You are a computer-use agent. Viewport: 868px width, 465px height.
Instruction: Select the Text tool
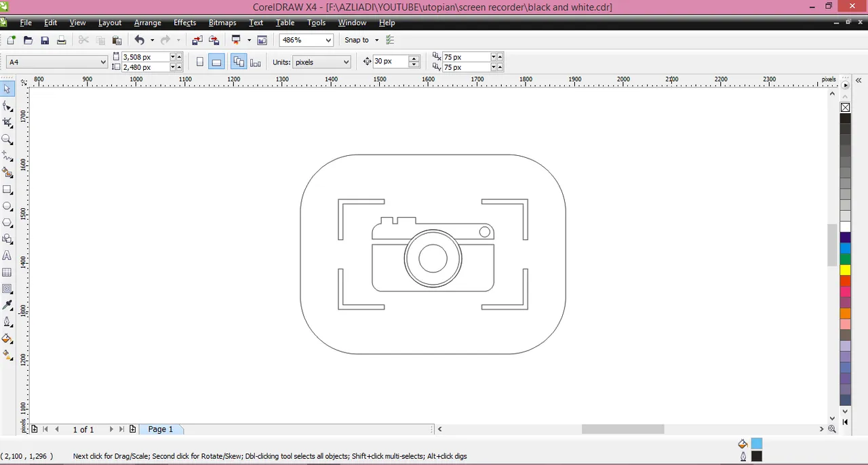[x=7, y=256]
